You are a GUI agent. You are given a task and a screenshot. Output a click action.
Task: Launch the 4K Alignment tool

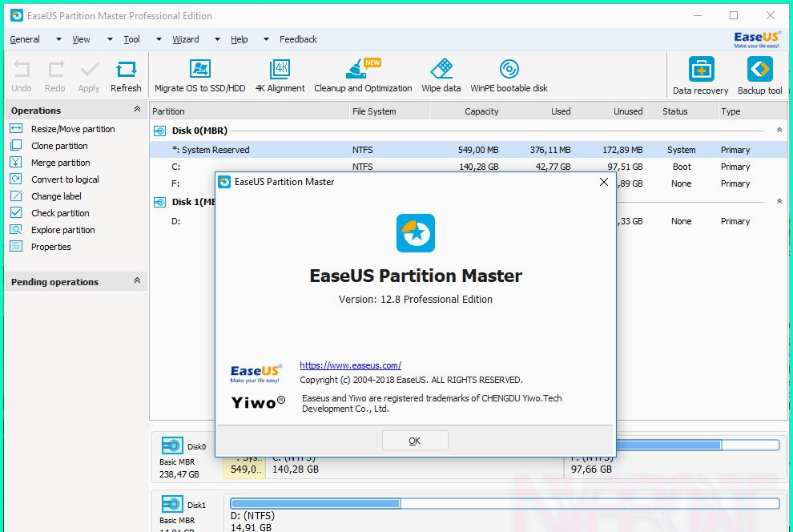(280, 76)
